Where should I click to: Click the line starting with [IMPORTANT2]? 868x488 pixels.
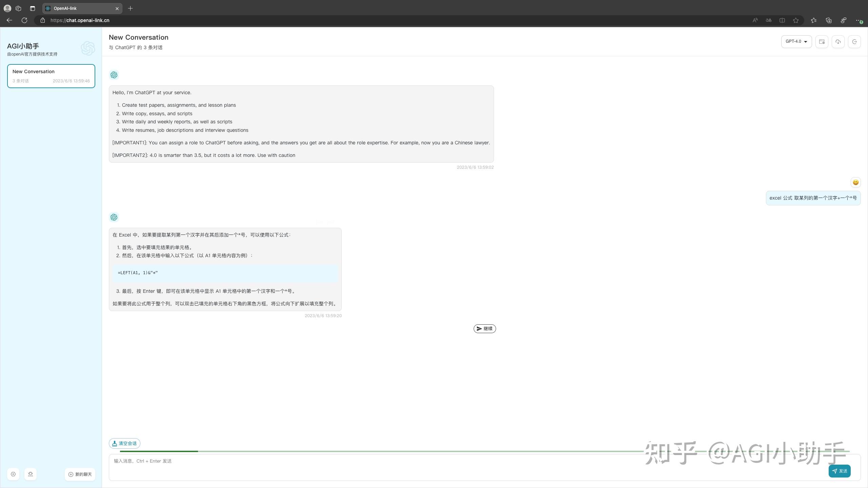pos(204,155)
